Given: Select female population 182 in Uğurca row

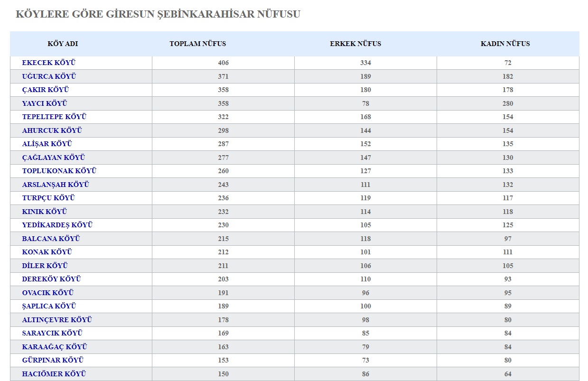Looking at the screenshot, I should pyautogui.click(x=508, y=76).
